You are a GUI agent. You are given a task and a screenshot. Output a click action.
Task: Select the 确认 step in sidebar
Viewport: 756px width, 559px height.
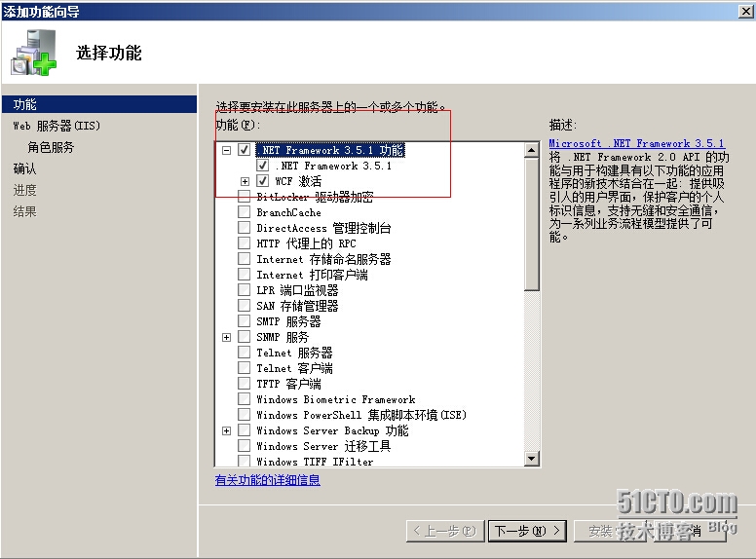pos(24,168)
